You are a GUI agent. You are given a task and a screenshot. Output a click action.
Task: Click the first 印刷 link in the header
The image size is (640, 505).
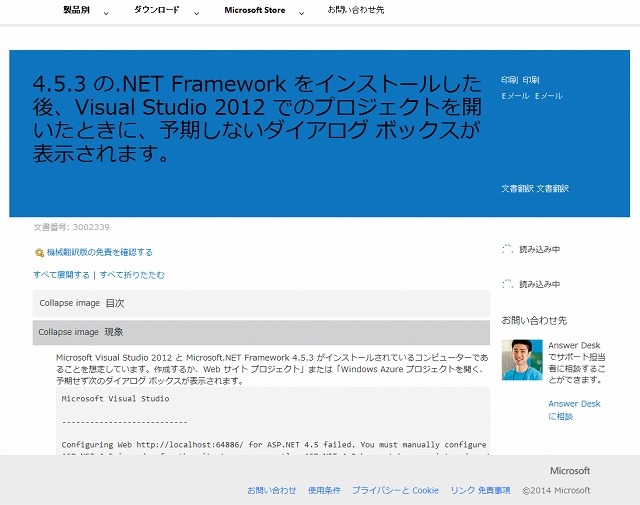[510, 80]
